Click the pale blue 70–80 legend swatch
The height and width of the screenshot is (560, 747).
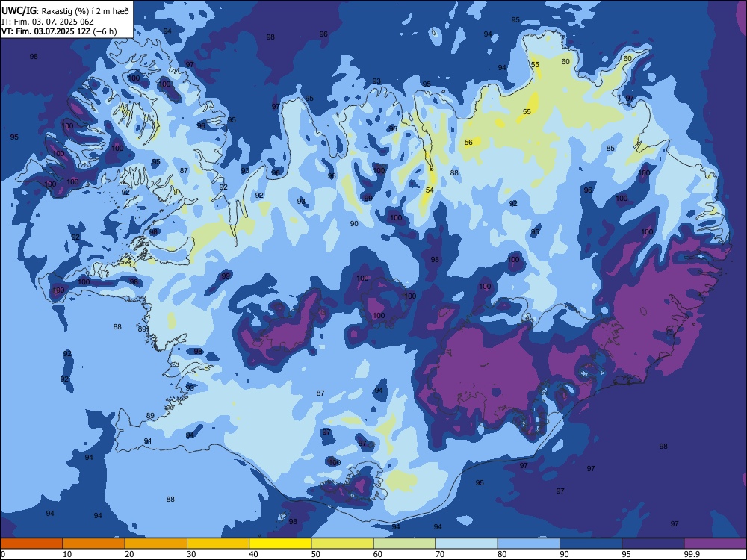pyautogui.click(x=466, y=544)
